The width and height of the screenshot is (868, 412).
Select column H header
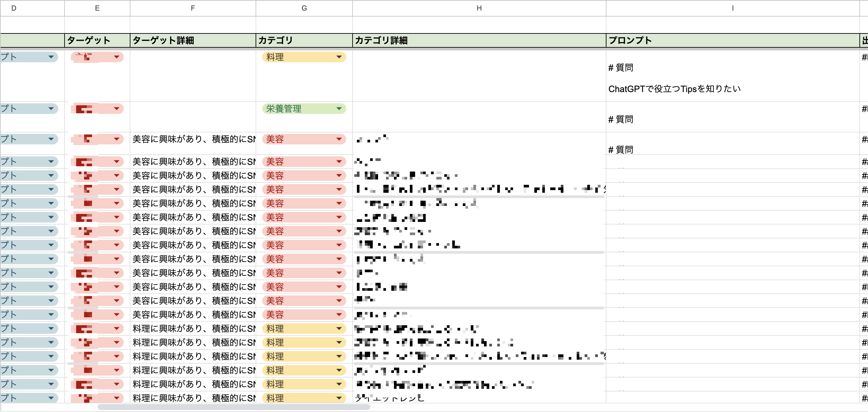[x=479, y=8]
